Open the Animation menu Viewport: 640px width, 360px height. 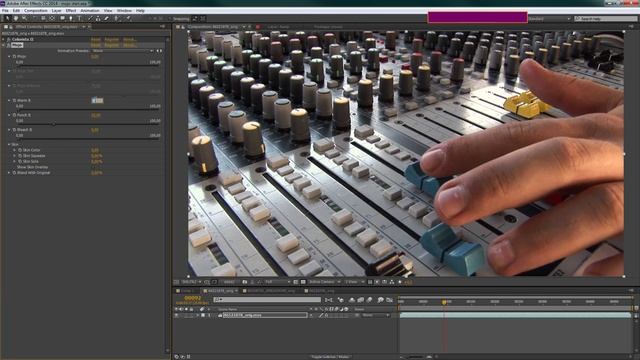(90, 11)
